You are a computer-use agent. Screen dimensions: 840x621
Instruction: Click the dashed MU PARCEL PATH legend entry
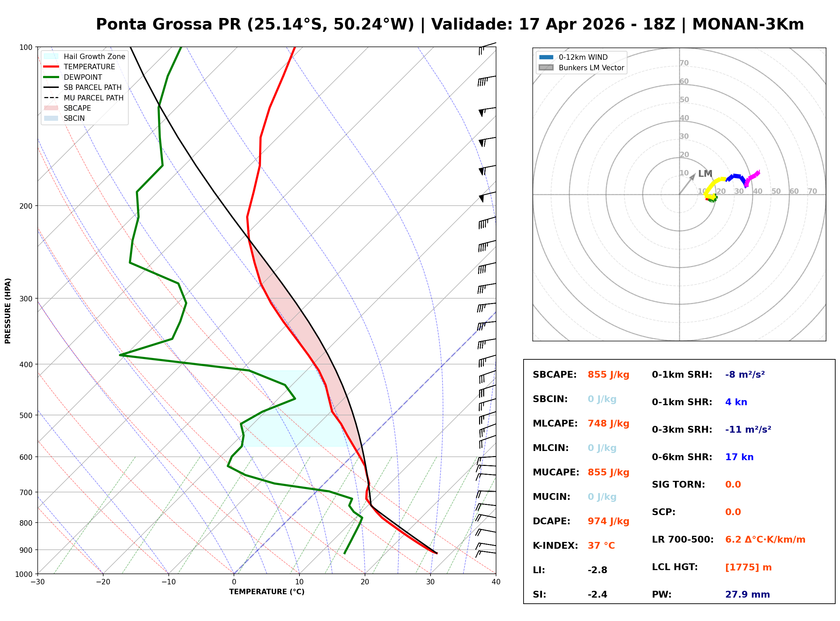pyautogui.click(x=51, y=98)
